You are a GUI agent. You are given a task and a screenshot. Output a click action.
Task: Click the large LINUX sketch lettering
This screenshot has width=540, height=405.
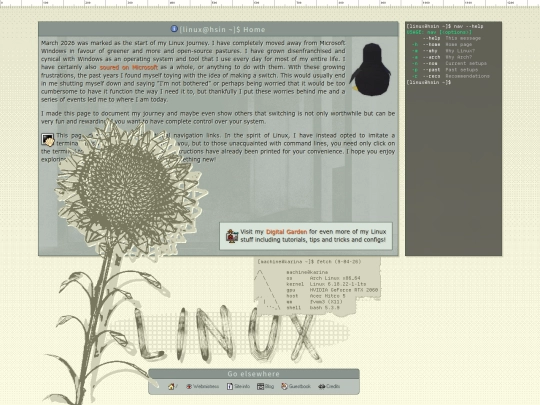[227, 333]
